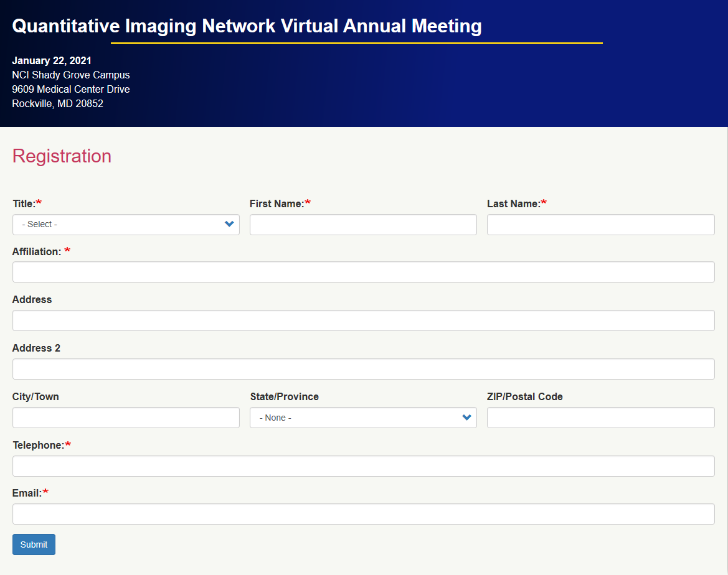
Task: Focus the Telephone input field
Action: pyautogui.click(x=363, y=466)
